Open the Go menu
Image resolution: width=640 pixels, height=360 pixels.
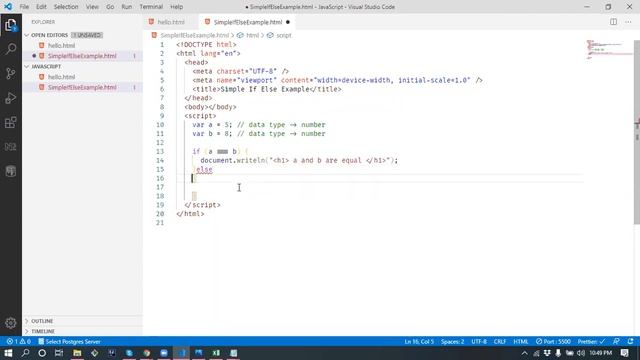[x=110, y=7]
